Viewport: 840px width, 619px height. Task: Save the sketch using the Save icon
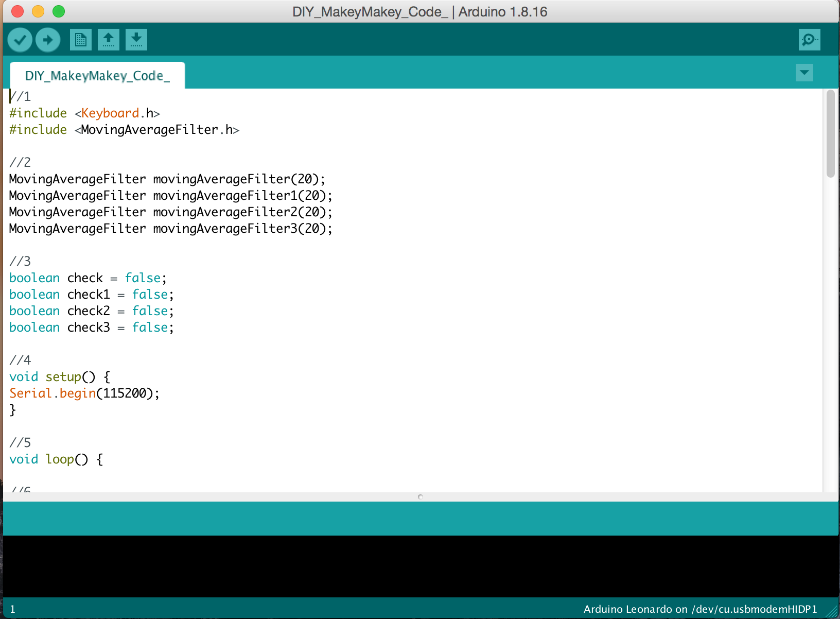point(136,39)
